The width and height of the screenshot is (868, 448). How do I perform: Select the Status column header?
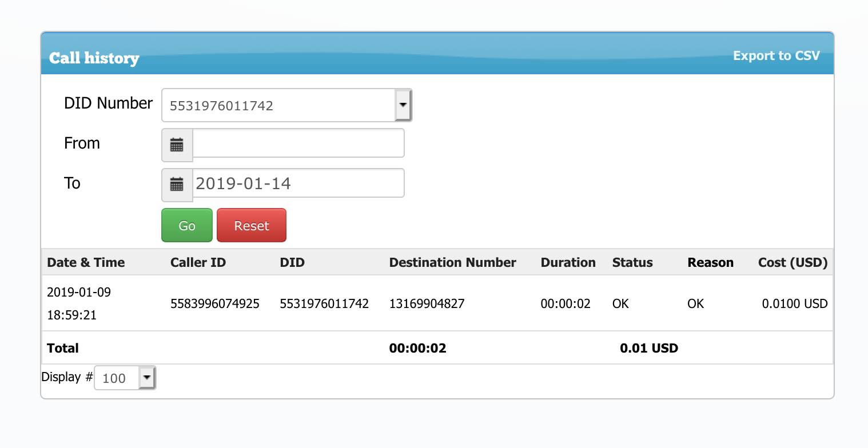click(632, 262)
